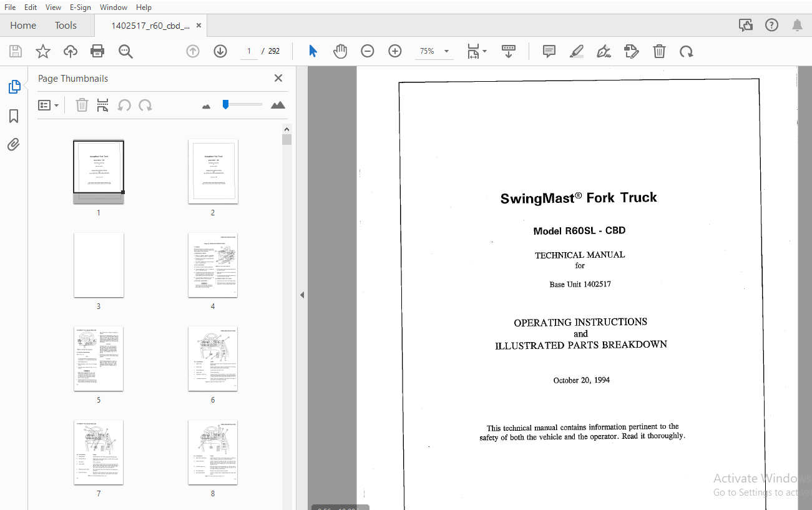Open the View menu
Viewport: 812px width, 510px height.
click(53, 7)
